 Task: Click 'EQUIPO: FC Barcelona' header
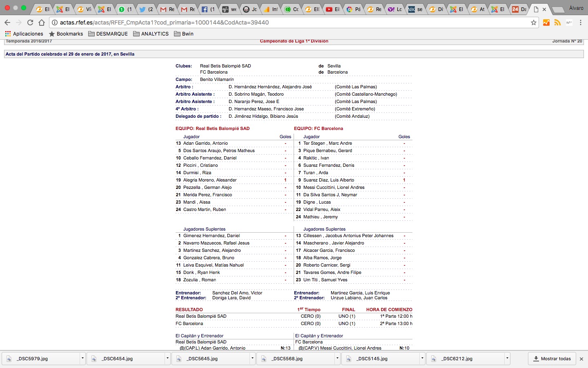[x=318, y=128]
